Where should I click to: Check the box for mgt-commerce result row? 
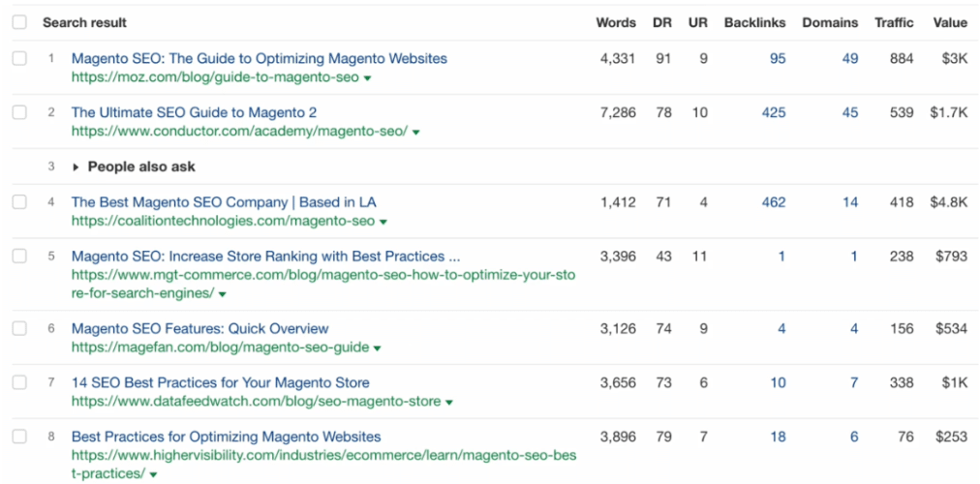(x=19, y=257)
